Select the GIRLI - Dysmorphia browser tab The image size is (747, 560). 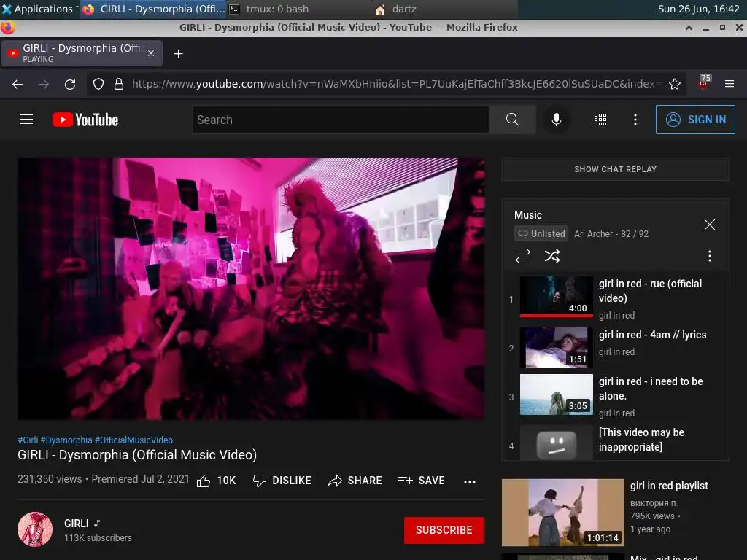pyautogui.click(x=82, y=53)
